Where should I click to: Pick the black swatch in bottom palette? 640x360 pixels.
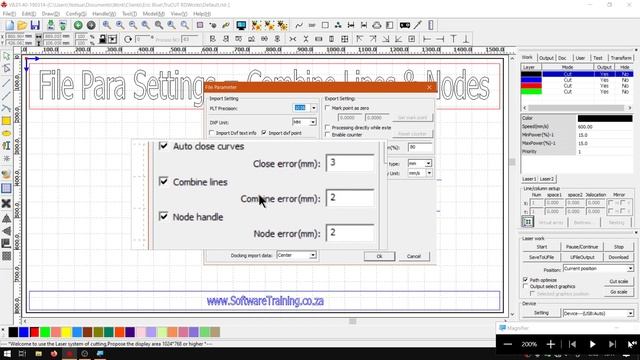(x=13, y=332)
